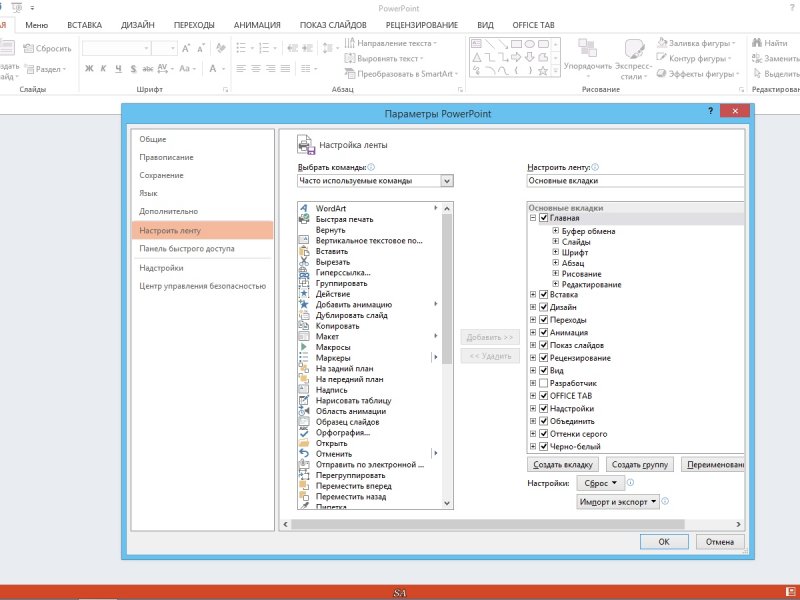Select Добавить анимацию star icon in list
This screenshot has height=600, width=800.
click(x=304, y=304)
